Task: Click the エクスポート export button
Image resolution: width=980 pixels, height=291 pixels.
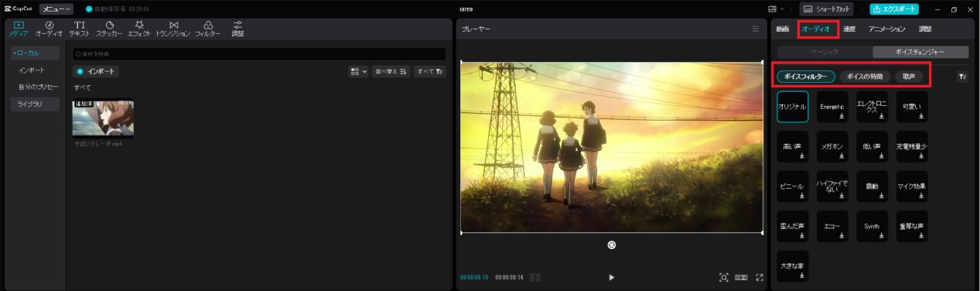Action: (x=894, y=9)
